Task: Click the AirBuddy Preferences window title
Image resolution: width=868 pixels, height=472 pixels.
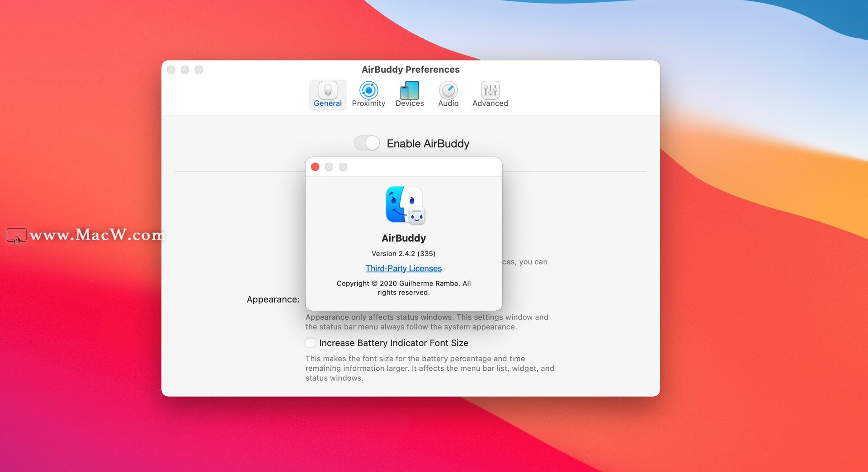Action: point(410,70)
